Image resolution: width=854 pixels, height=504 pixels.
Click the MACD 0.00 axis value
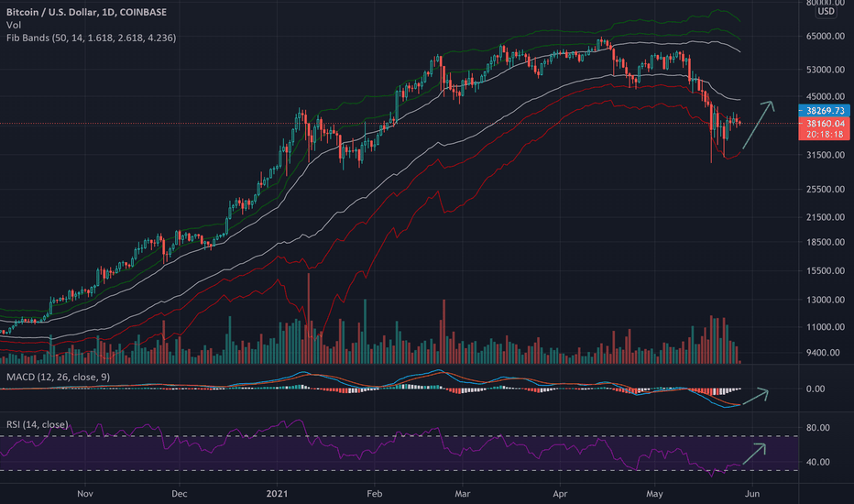pos(816,389)
